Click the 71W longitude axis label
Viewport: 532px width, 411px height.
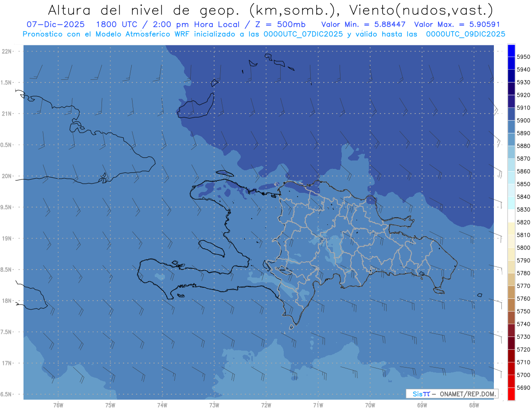pos(318,405)
